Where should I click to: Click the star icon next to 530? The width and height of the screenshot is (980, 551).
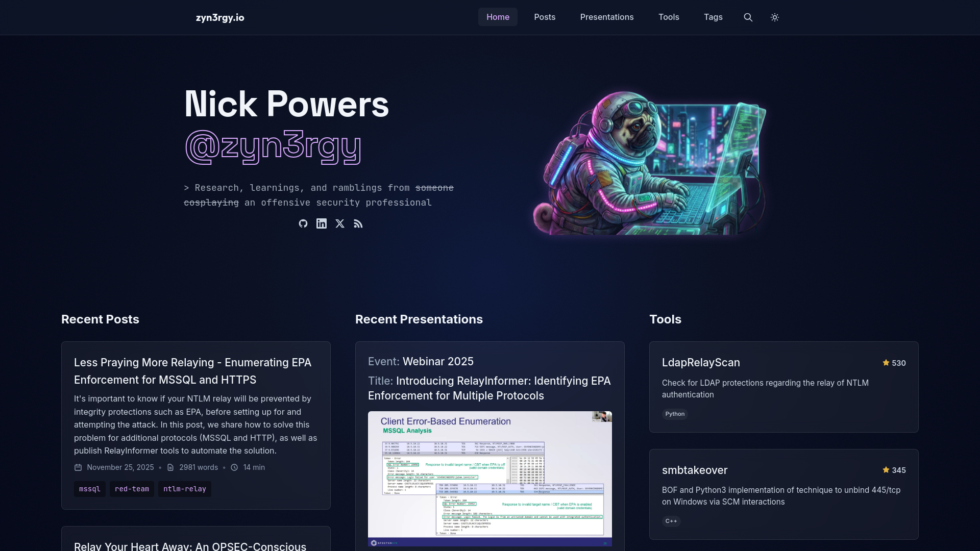coord(886,363)
